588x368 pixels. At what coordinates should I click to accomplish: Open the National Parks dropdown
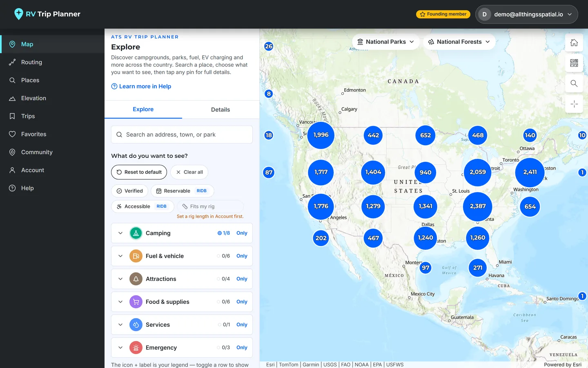point(385,42)
